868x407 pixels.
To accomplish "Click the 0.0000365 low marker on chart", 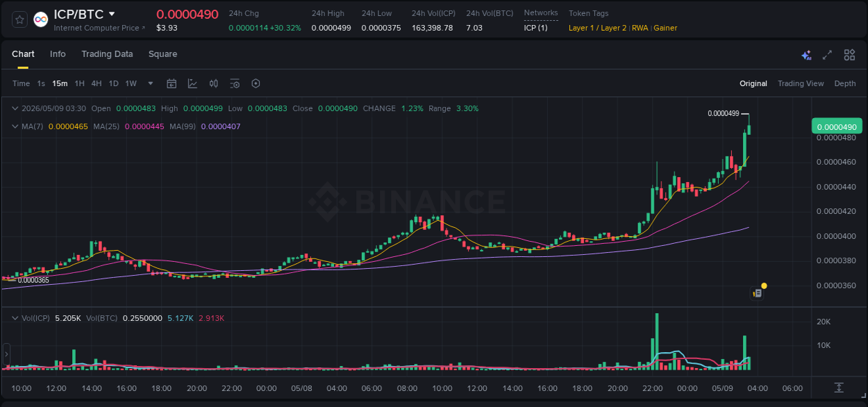I will point(33,280).
